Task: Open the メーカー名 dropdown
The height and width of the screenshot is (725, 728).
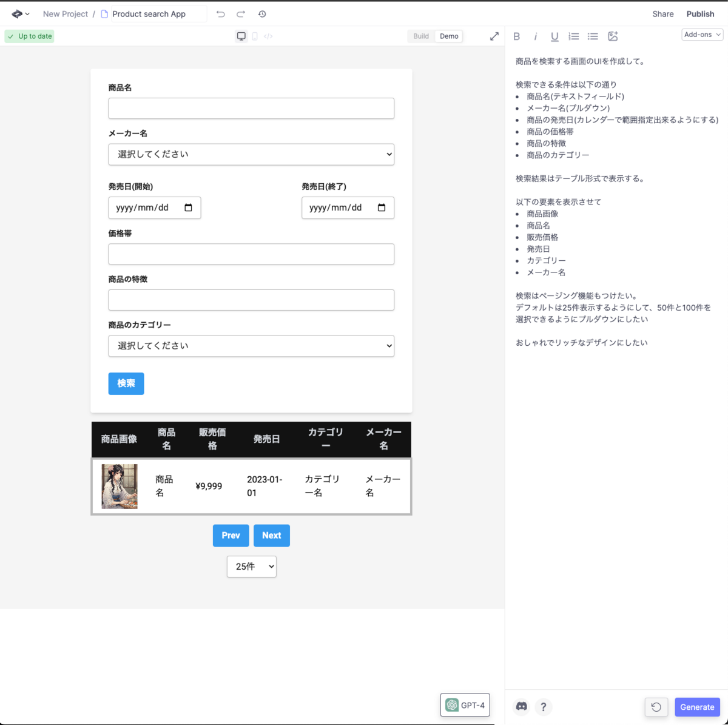Action: coord(251,154)
